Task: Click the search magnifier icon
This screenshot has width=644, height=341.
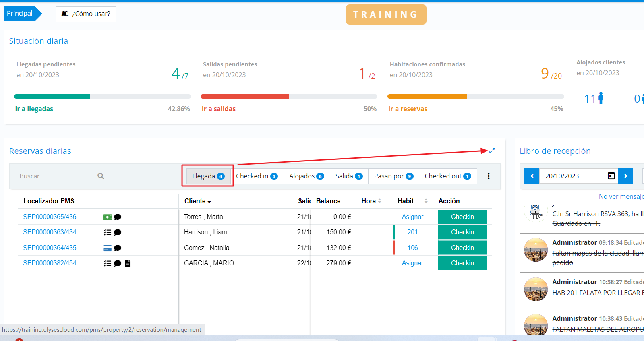Action: click(101, 176)
